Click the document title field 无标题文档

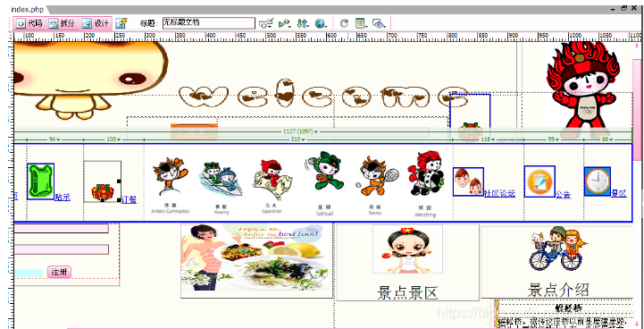[x=209, y=23]
